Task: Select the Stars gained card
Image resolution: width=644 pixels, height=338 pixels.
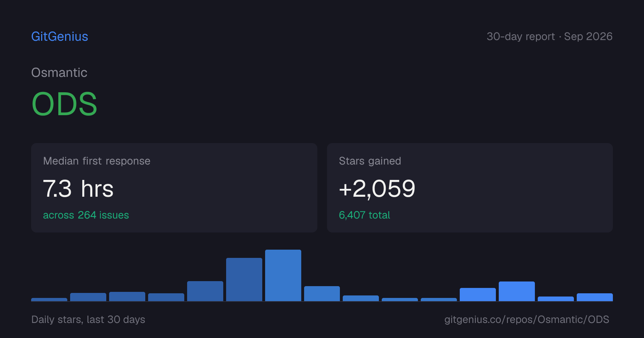Action: point(470,188)
